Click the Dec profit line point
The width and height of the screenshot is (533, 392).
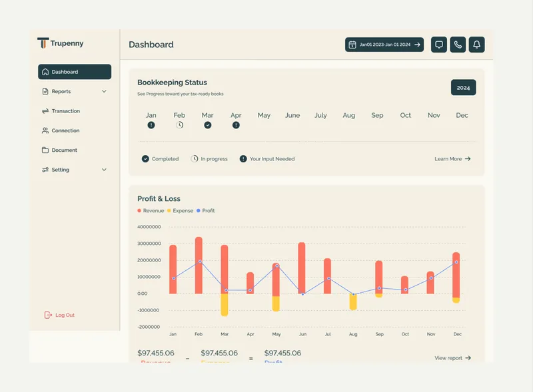[456, 262]
